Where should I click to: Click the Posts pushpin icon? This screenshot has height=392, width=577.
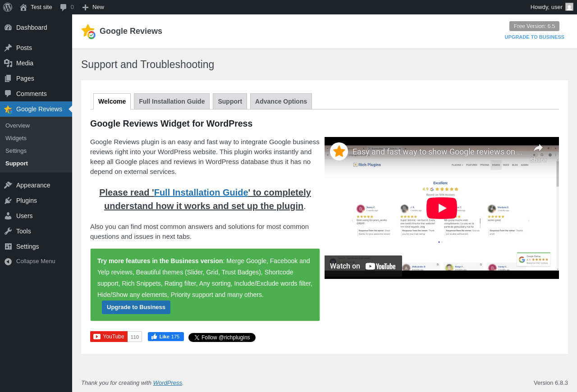(8, 48)
